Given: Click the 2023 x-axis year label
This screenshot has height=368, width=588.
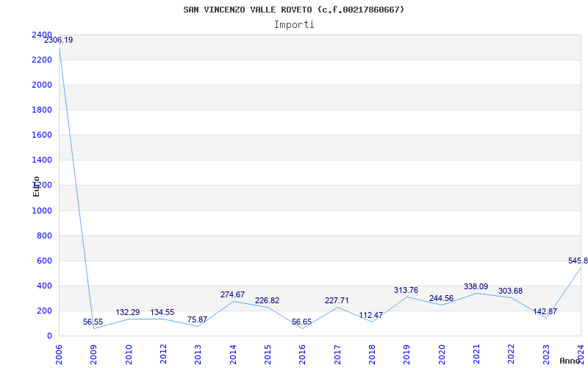Looking at the screenshot, I should (x=545, y=354).
